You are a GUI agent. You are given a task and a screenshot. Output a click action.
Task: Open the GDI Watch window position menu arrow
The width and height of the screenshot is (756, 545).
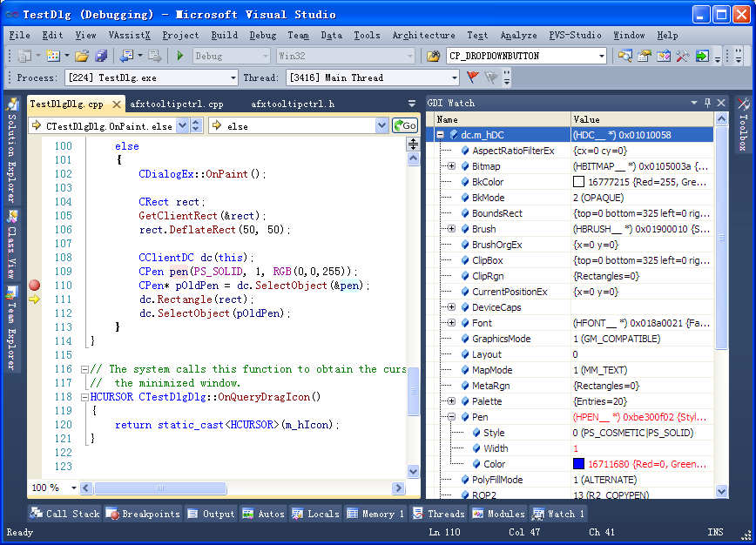coord(694,103)
